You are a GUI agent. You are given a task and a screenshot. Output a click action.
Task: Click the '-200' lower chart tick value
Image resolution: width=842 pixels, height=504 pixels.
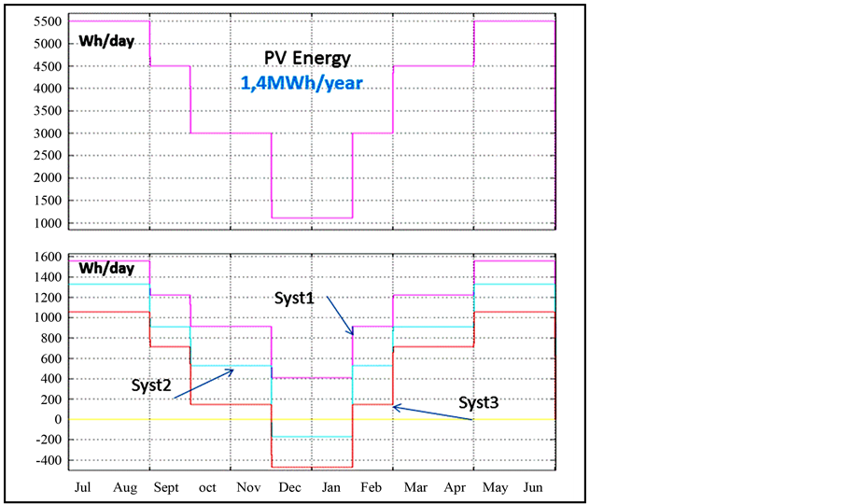(49, 440)
